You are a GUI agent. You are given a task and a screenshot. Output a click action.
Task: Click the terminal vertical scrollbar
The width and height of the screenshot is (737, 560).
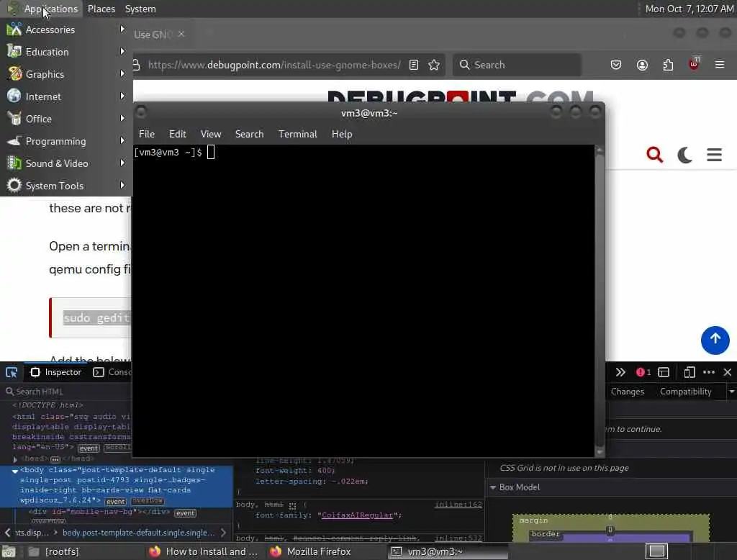(x=600, y=301)
